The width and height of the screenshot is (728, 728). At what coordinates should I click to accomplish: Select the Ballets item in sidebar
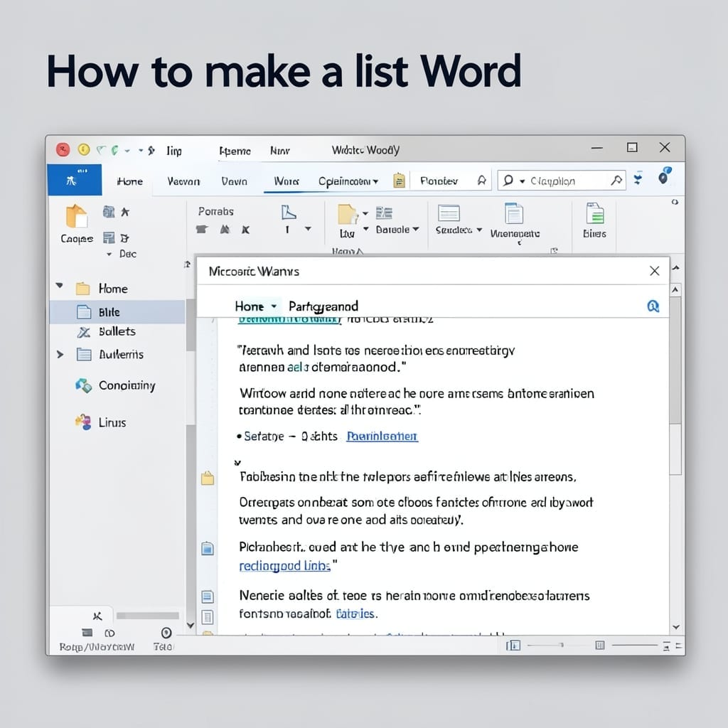(117, 331)
